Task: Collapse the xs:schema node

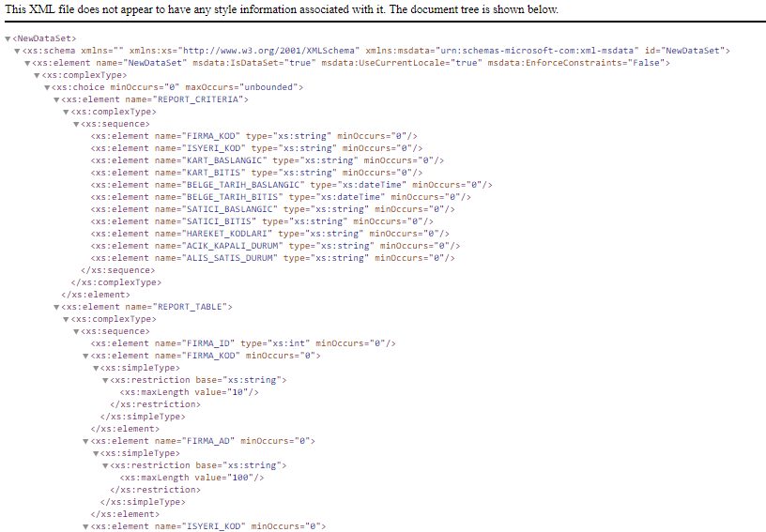Action: [x=18, y=51]
